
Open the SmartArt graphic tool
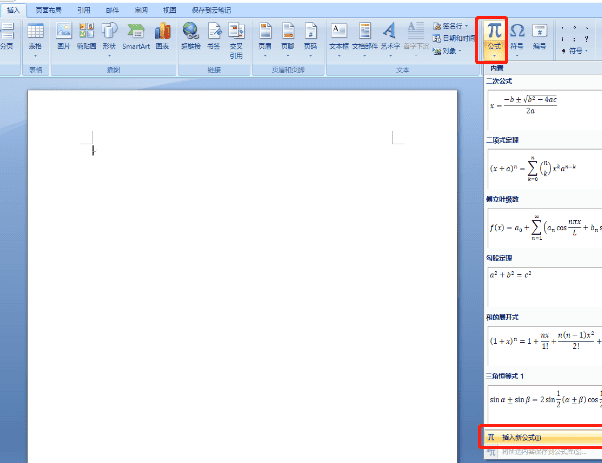(136, 36)
